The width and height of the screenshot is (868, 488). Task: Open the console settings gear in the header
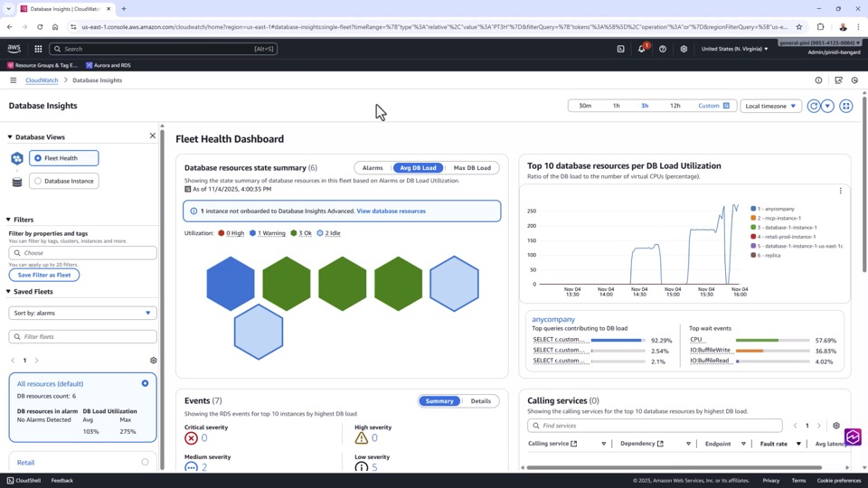pyautogui.click(x=684, y=49)
